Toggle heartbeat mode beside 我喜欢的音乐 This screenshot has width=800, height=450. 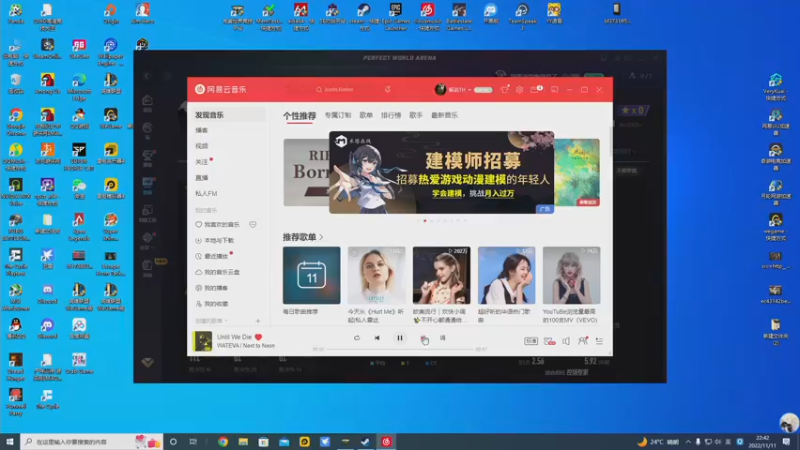[x=253, y=224]
